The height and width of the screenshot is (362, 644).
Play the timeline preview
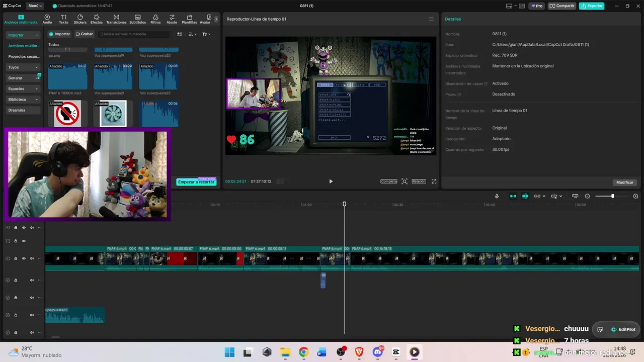331,182
